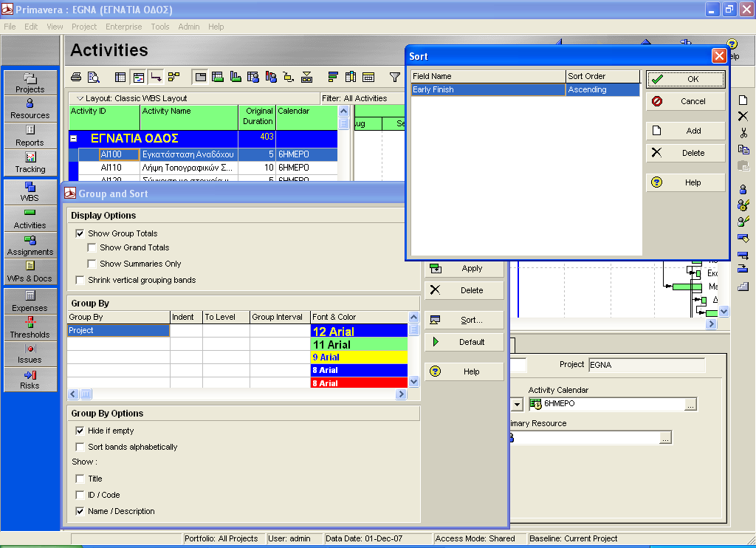Open the Thresholds sidebar icon

coord(30,328)
